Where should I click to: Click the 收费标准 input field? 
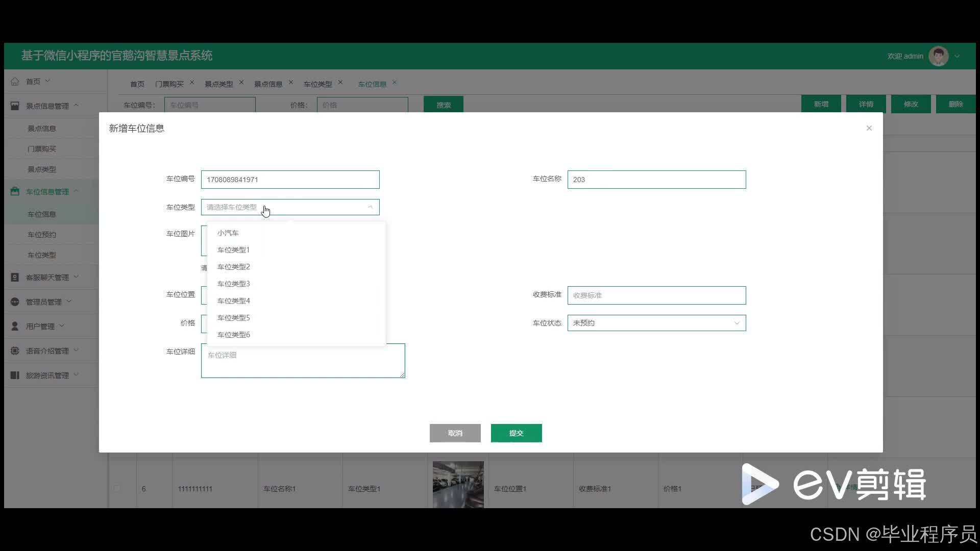[656, 295]
